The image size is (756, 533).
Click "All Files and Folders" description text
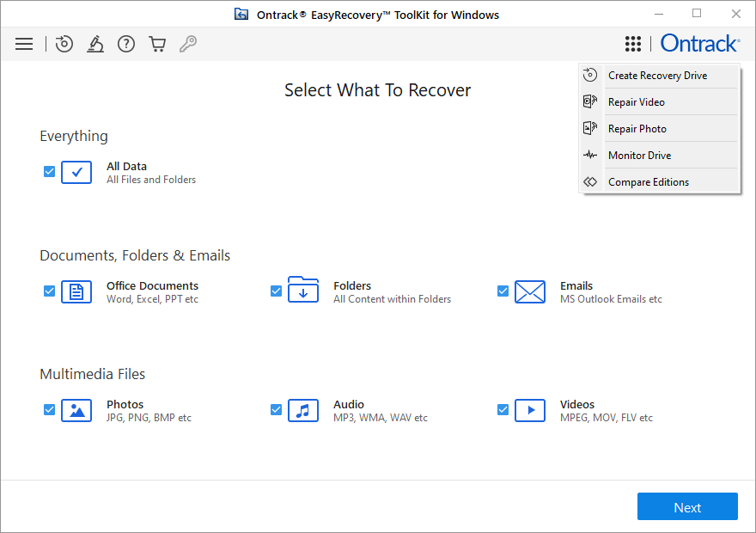click(x=151, y=180)
